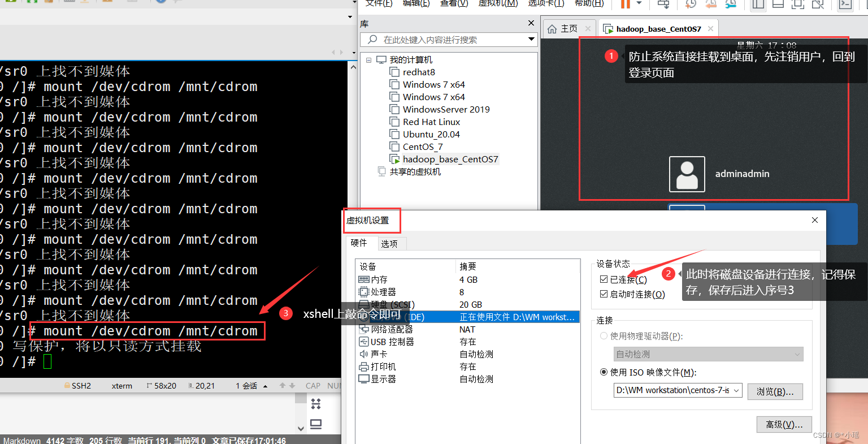Revert virtual machine to previous snapshot
This screenshot has height=444, width=868.
coord(711,4)
